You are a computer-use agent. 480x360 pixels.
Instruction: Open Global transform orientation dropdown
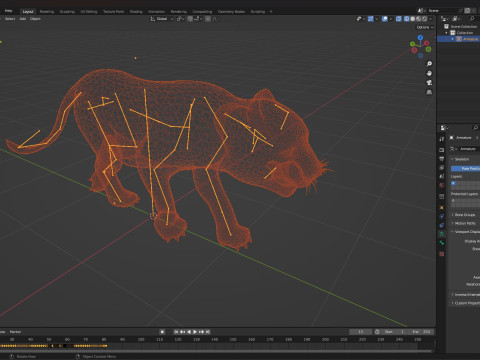[x=161, y=19]
